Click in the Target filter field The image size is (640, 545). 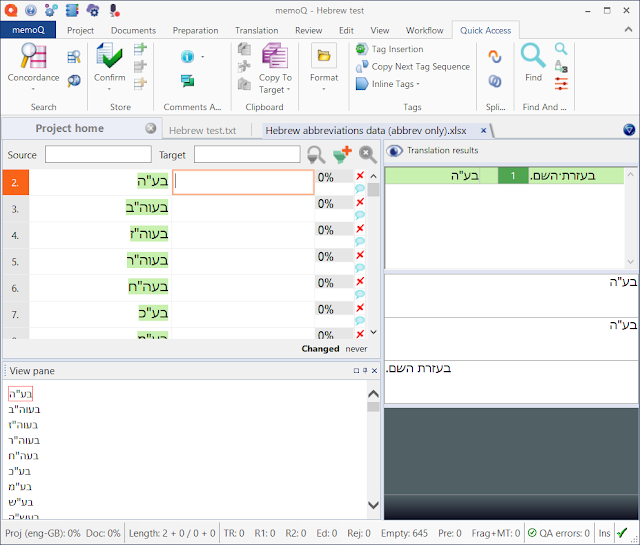tap(247, 155)
